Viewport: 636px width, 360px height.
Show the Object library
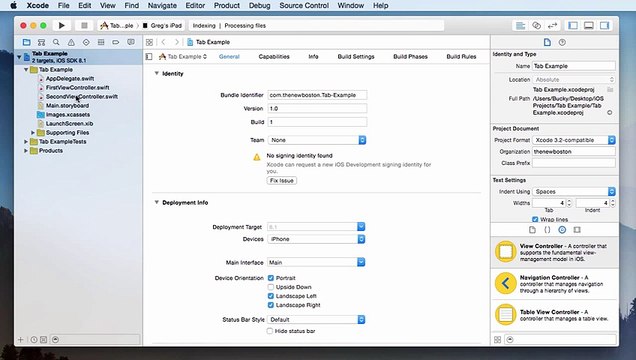562,230
